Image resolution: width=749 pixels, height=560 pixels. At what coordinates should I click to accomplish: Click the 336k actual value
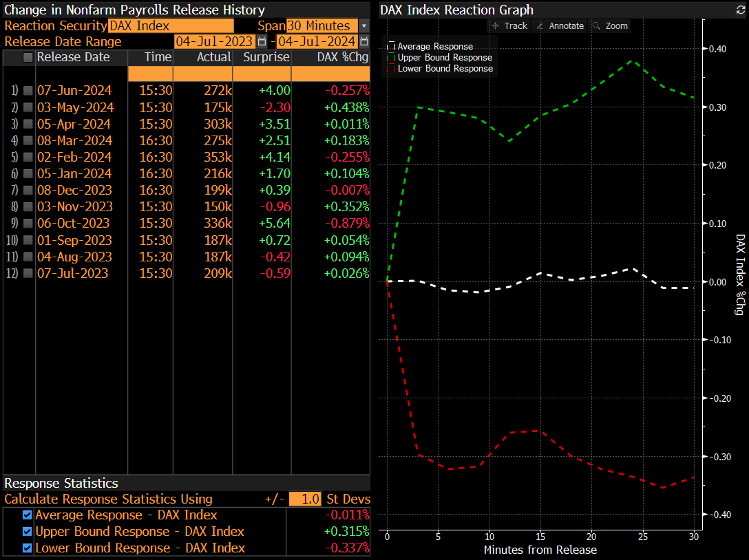218,223
